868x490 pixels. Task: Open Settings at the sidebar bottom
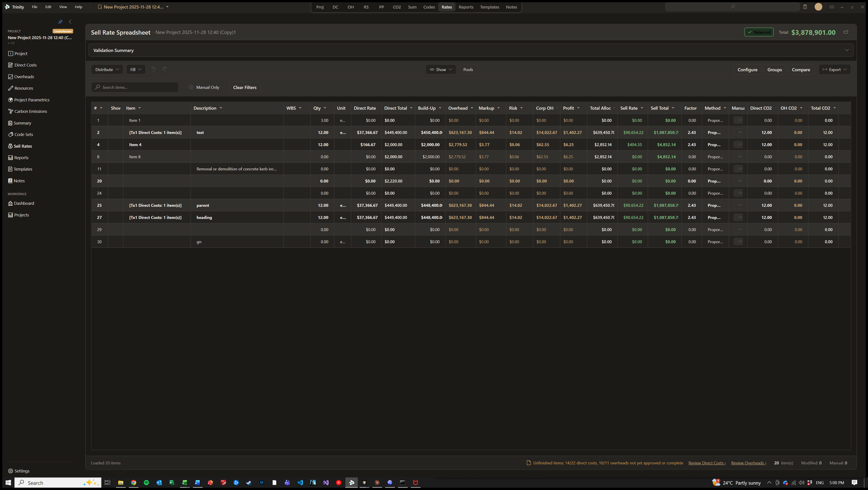click(x=19, y=471)
